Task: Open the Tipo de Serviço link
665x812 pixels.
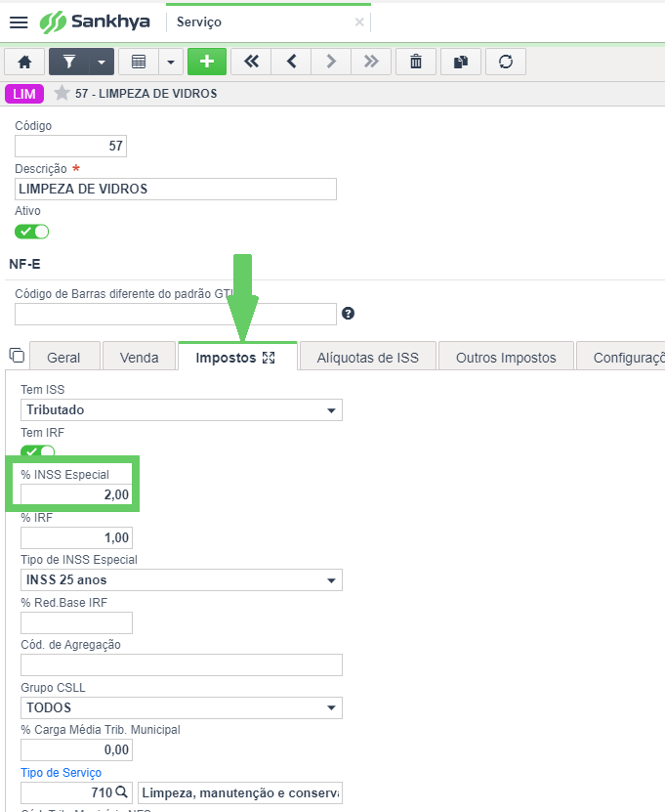Action: coord(62,773)
